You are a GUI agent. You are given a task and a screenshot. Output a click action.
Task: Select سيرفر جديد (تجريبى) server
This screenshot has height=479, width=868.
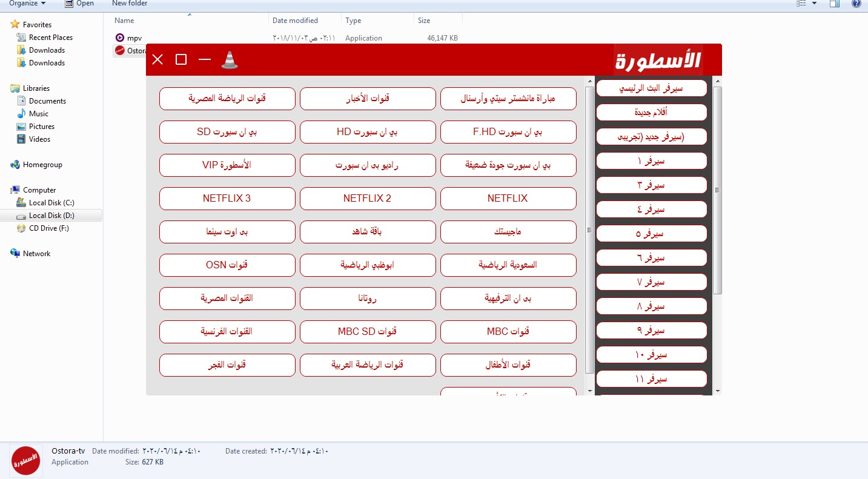[x=652, y=137]
